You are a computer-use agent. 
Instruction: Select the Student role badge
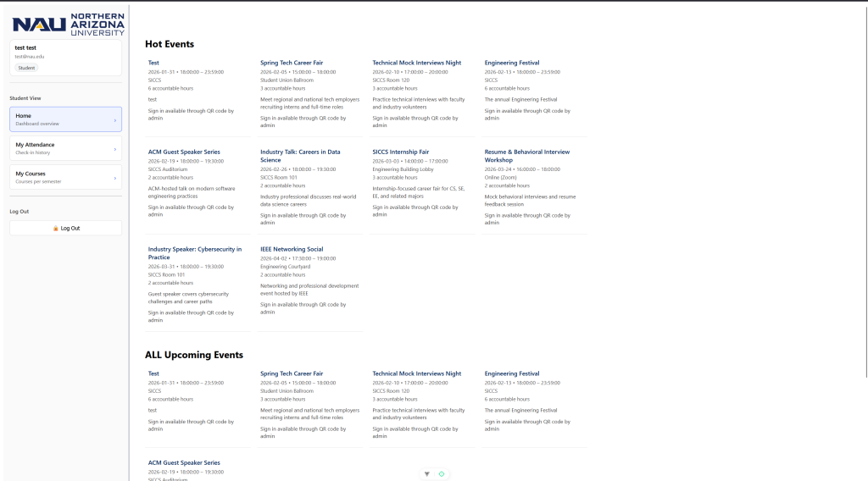(x=26, y=68)
